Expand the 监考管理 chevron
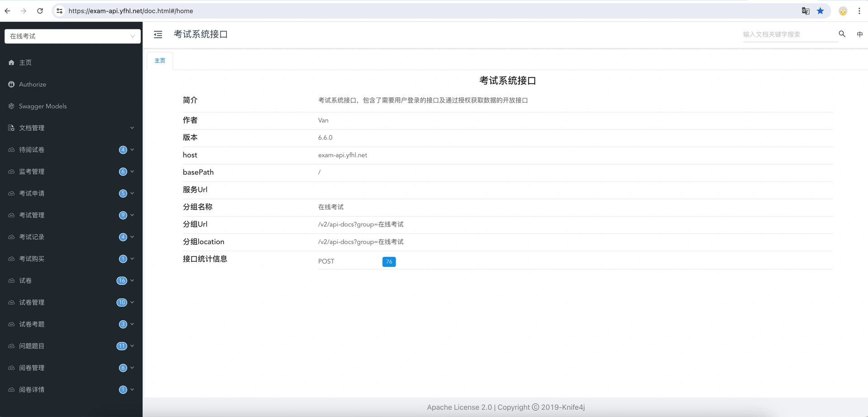 tap(132, 171)
